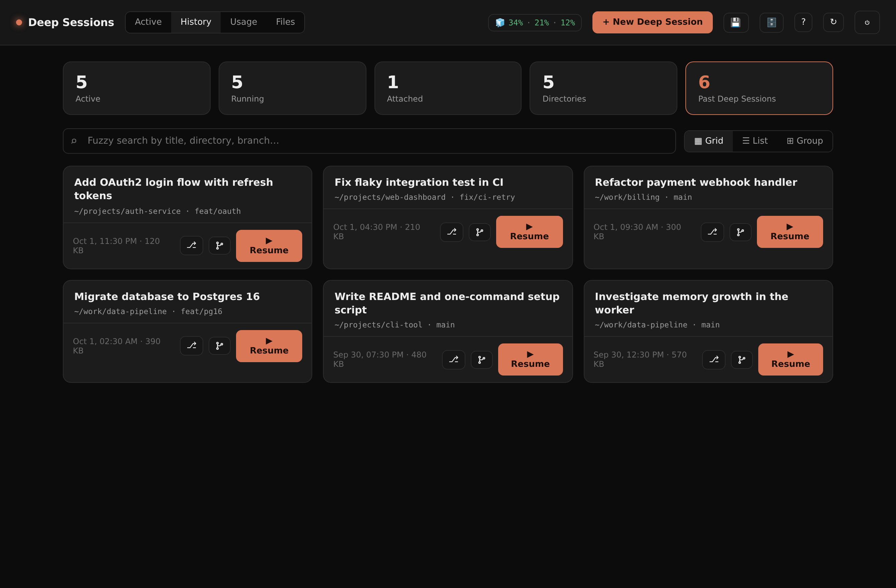Click the usage percentages indicator 34% 21% 12%
896x588 pixels.
(x=535, y=23)
